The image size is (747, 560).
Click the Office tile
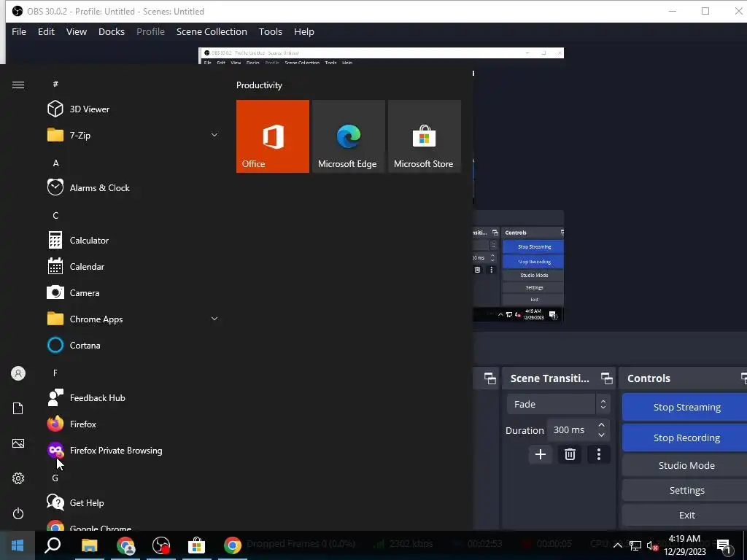[x=273, y=136]
